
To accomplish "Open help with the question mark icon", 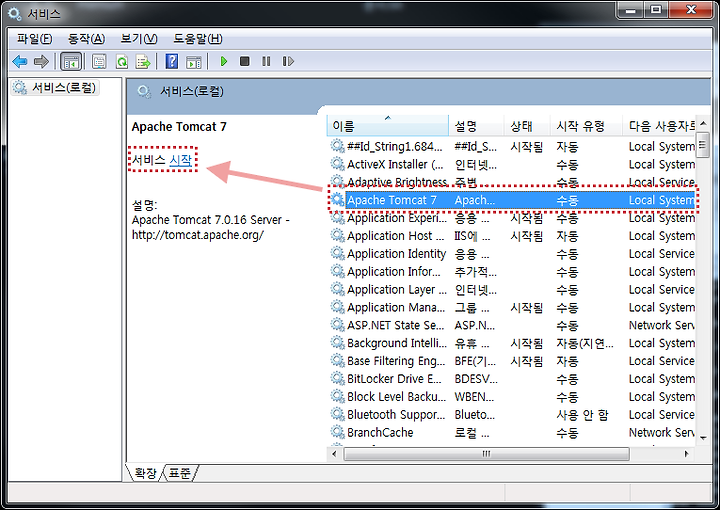I will tap(172, 61).
